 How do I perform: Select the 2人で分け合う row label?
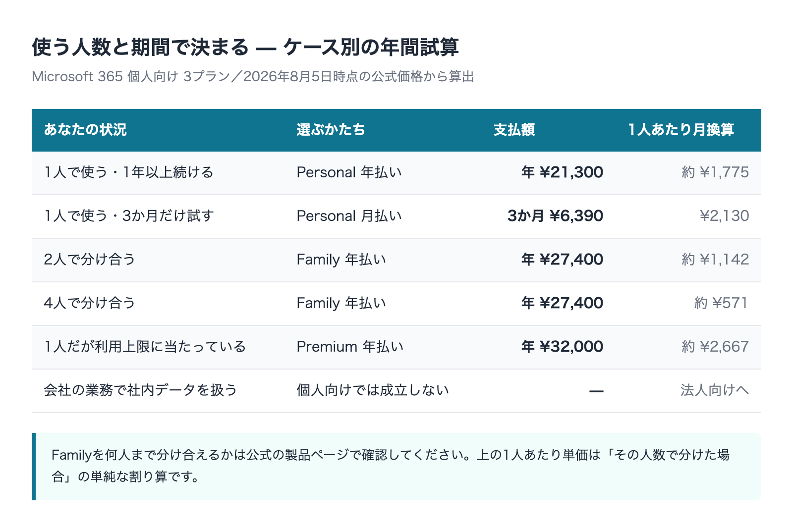point(90,260)
